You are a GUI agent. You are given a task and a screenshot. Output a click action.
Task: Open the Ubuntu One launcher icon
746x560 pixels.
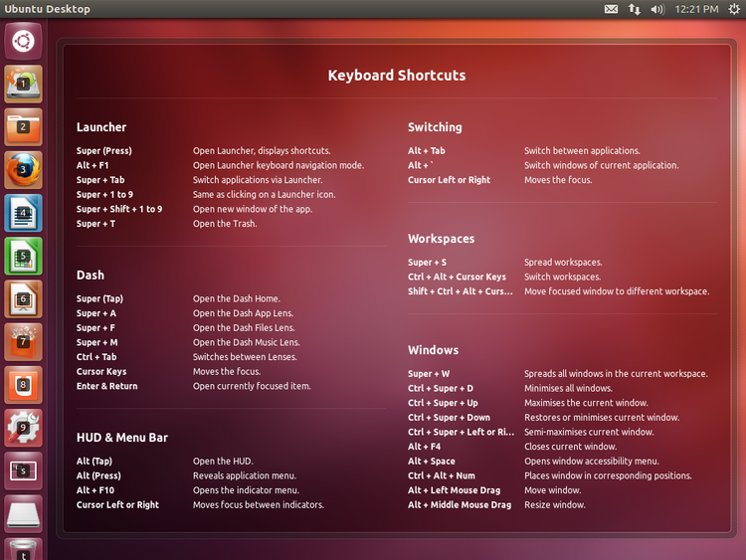pos(23,384)
